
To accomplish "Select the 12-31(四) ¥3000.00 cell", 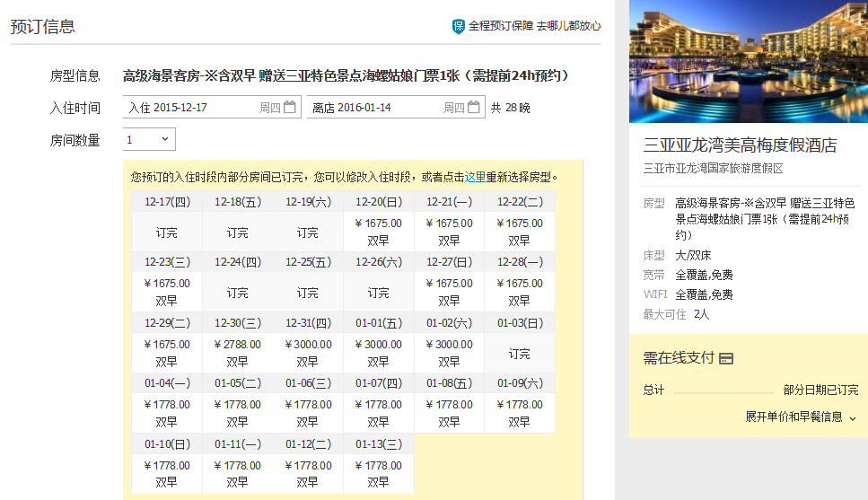I will tap(308, 353).
